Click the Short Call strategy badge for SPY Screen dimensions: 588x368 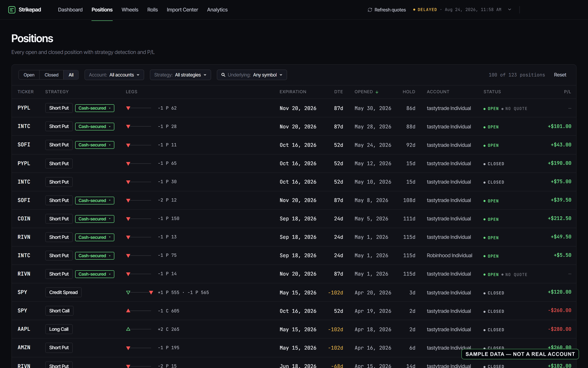click(x=59, y=311)
